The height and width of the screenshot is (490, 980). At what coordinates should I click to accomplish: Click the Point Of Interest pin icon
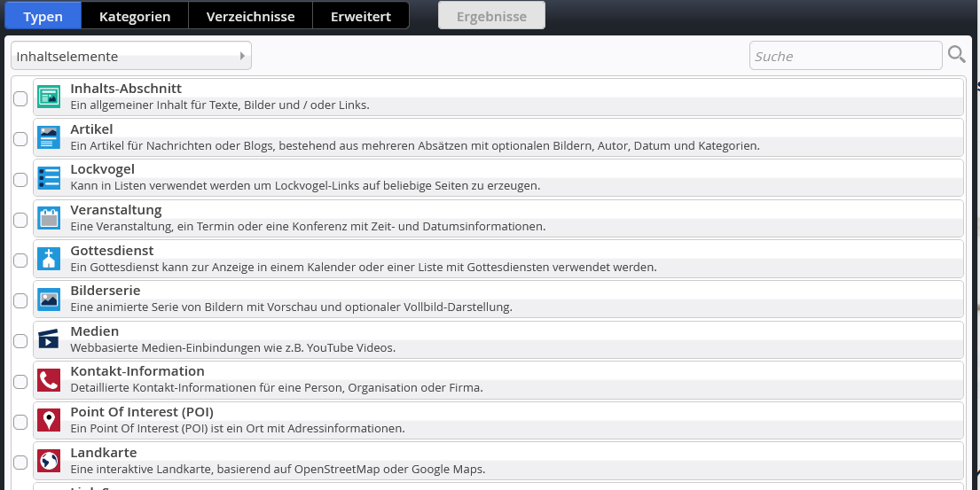[x=49, y=420]
